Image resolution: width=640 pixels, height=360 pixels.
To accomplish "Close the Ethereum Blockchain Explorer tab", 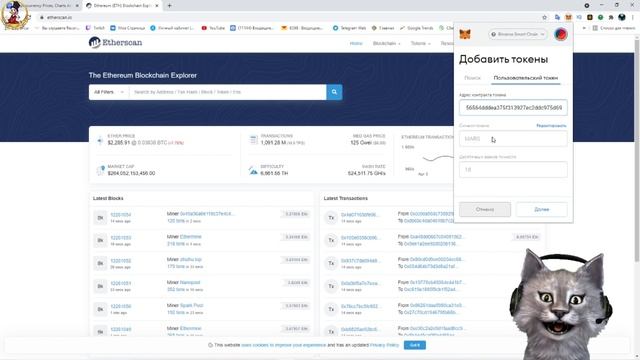I will [157, 6].
